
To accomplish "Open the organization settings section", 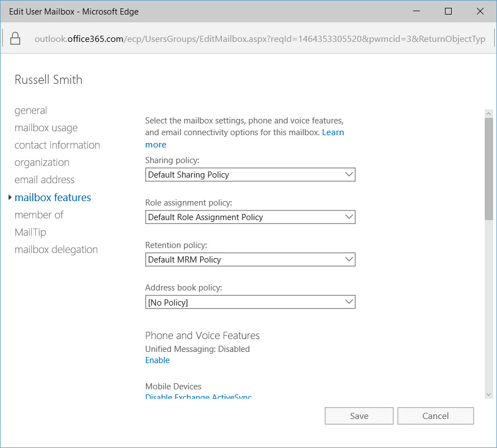I will [x=41, y=162].
